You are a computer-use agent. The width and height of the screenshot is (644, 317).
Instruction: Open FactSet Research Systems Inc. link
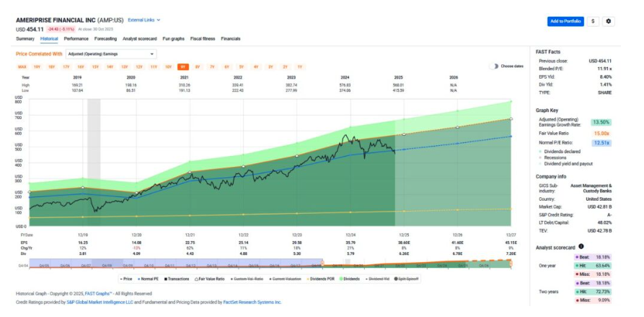(252, 302)
